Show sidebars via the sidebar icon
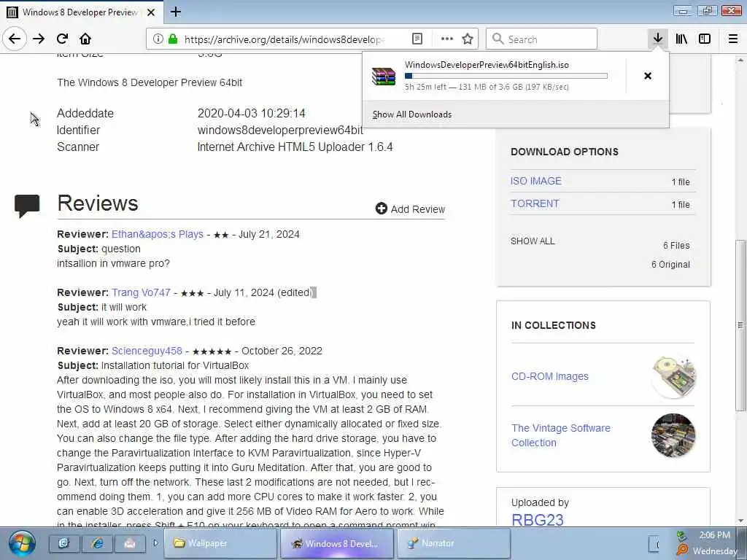This screenshot has height=560, width=747. coord(705,39)
